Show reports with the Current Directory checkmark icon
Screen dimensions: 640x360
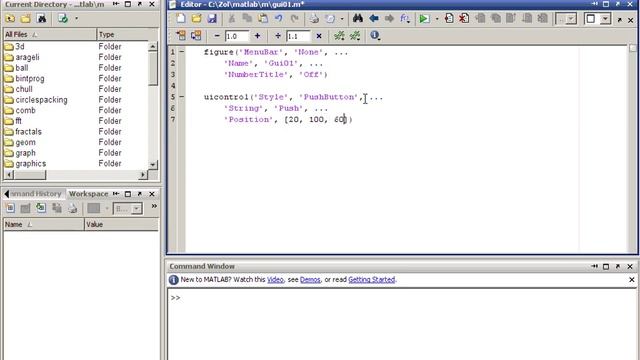63,18
